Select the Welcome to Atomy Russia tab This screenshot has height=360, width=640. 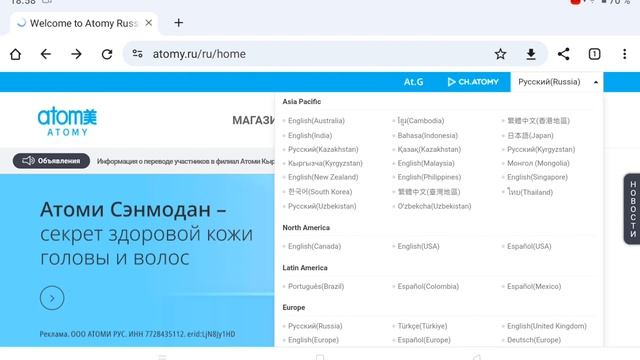click(84, 23)
